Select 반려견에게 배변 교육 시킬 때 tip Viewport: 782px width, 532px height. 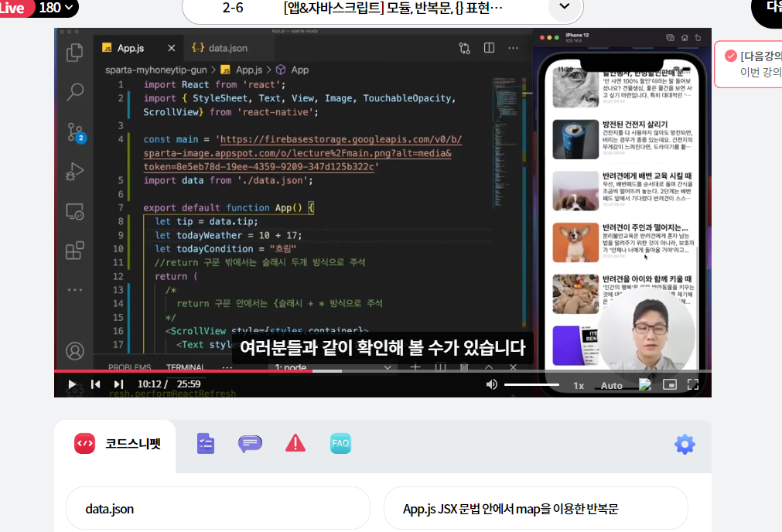[x=623, y=191]
